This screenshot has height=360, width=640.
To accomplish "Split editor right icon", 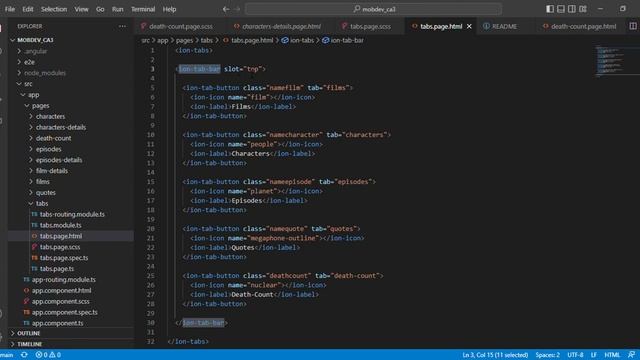I will click(633, 26).
